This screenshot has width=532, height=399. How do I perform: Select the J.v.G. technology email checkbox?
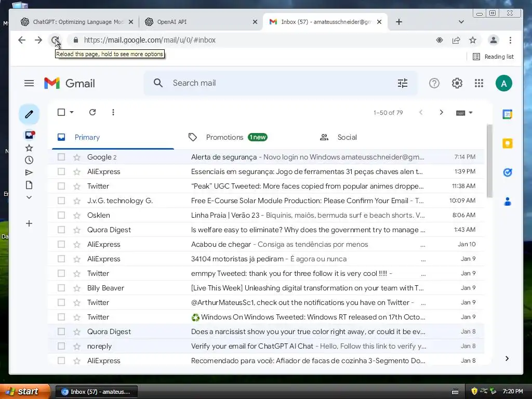pyautogui.click(x=61, y=201)
